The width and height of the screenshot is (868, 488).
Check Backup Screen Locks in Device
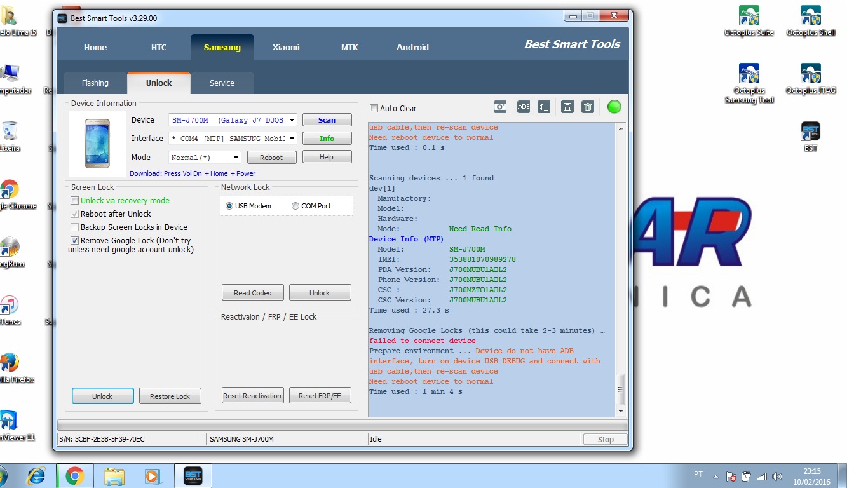[75, 227]
